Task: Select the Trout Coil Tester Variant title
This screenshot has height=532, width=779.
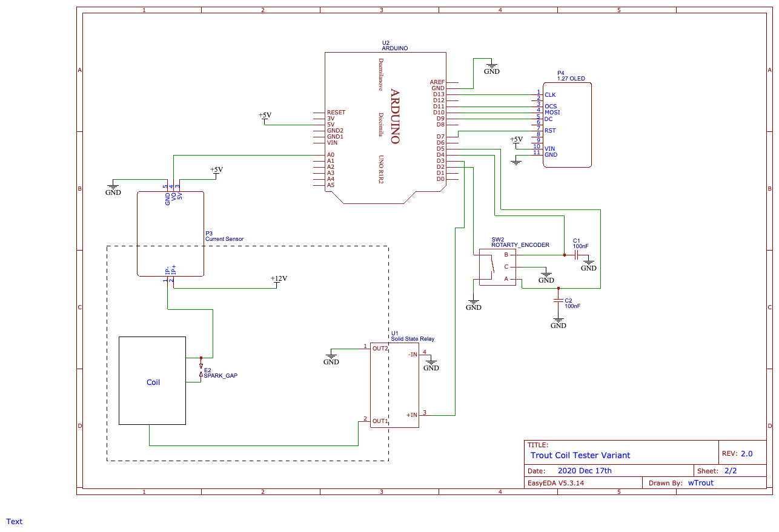Action: tap(580, 455)
